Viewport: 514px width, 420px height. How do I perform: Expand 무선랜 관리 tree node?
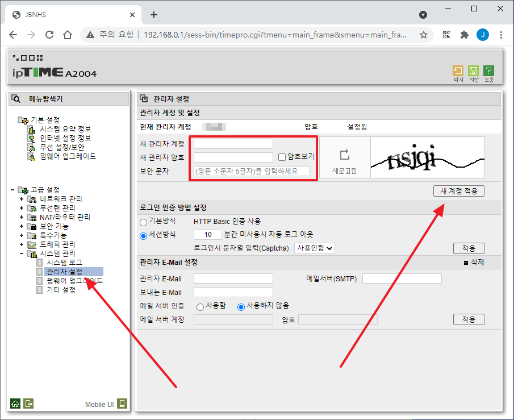coord(22,208)
